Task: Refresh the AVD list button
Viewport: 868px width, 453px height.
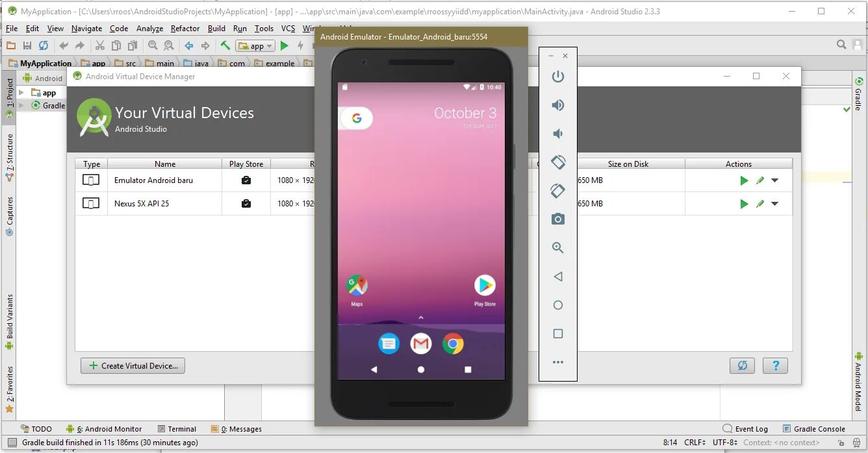Action: tap(742, 365)
